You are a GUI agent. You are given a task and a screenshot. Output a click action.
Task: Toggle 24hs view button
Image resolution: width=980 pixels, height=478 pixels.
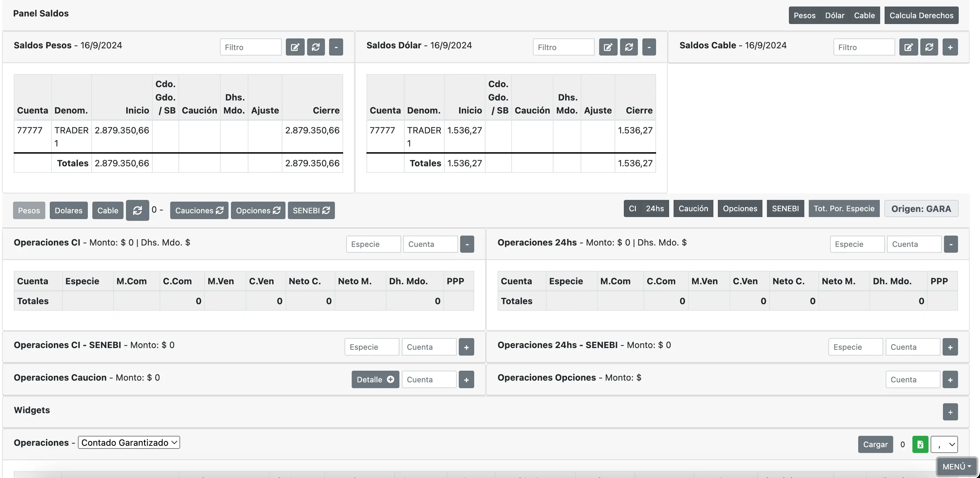(x=655, y=208)
